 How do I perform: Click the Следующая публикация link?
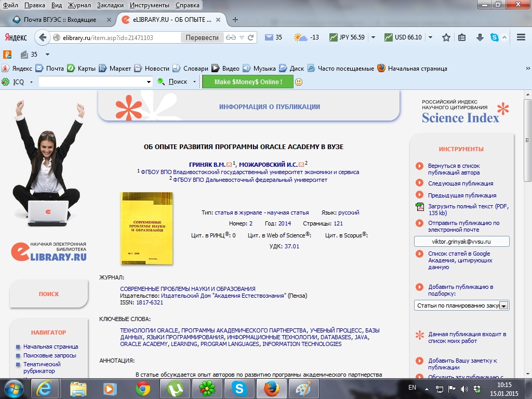460,183
